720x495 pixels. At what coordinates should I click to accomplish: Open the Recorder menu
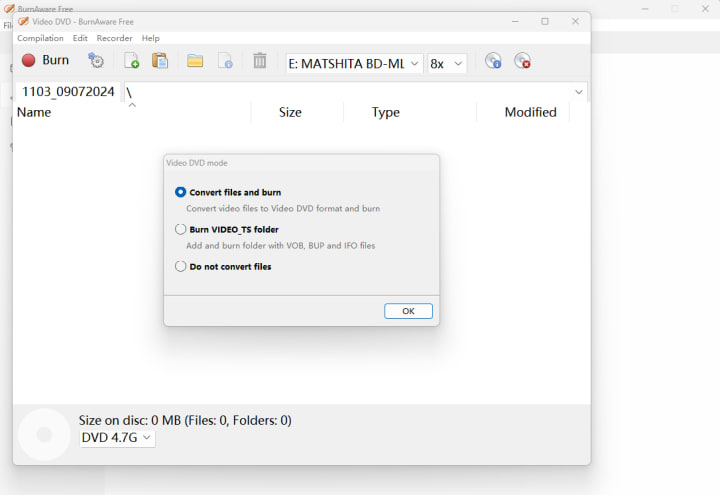pyautogui.click(x=114, y=38)
